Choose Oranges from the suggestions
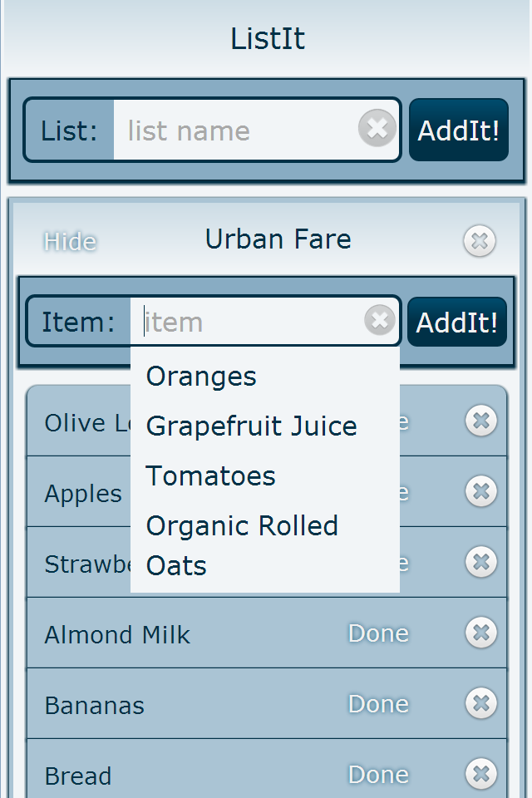532x798 pixels. pyautogui.click(x=201, y=377)
